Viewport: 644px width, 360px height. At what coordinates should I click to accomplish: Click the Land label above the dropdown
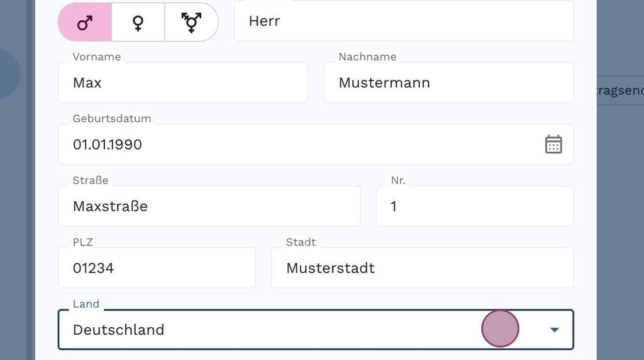pyautogui.click(x=86, y=304)
